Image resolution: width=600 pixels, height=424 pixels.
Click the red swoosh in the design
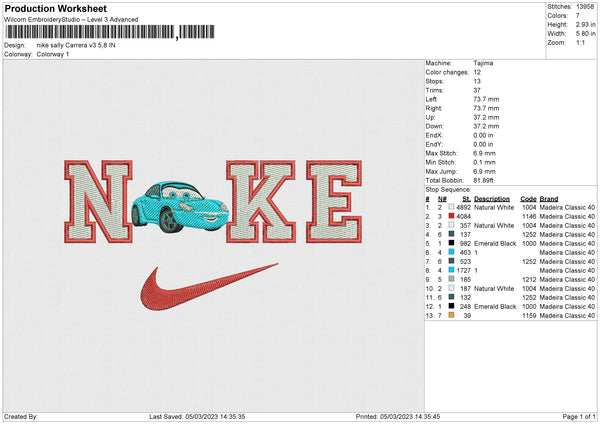pos(209,287)
